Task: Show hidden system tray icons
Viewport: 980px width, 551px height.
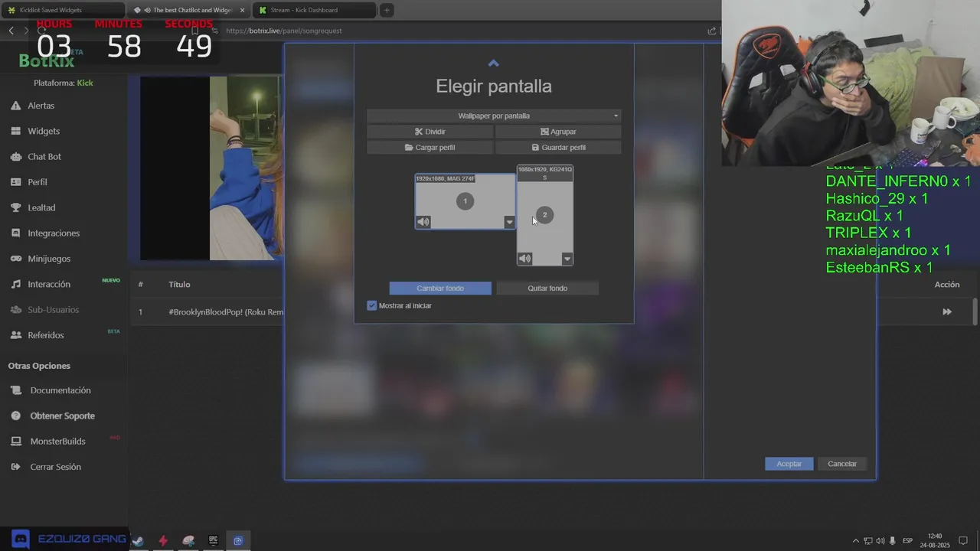Action: click(x=857, y=541)
